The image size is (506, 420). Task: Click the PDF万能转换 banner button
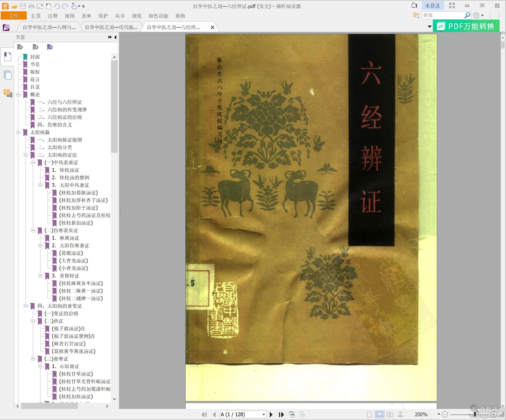(466, 26)
